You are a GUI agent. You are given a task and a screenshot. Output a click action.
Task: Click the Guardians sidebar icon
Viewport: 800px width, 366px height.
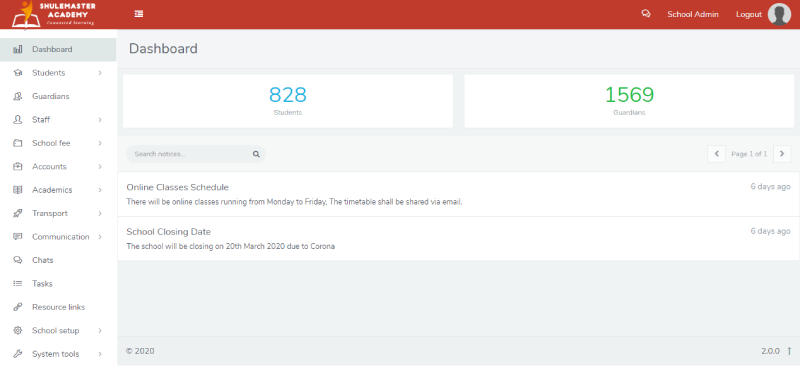pos(18,96)
